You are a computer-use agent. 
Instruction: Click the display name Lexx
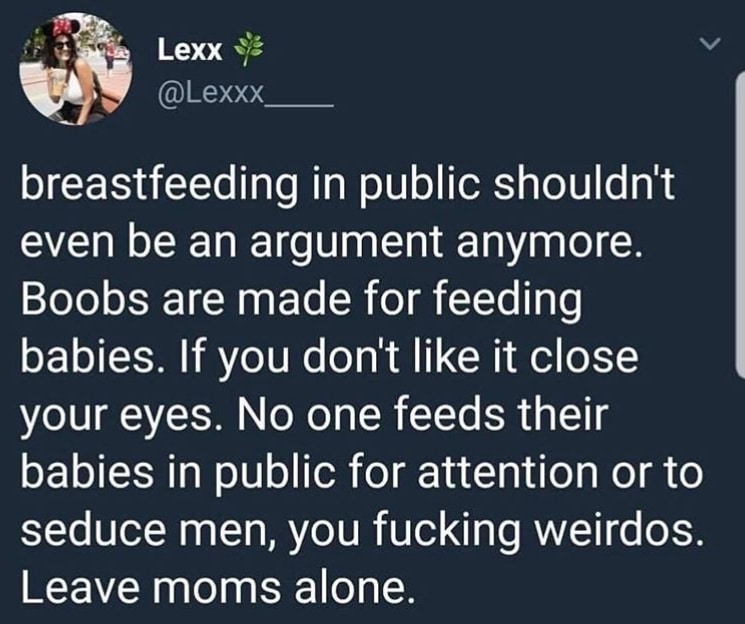click(190, 49)
